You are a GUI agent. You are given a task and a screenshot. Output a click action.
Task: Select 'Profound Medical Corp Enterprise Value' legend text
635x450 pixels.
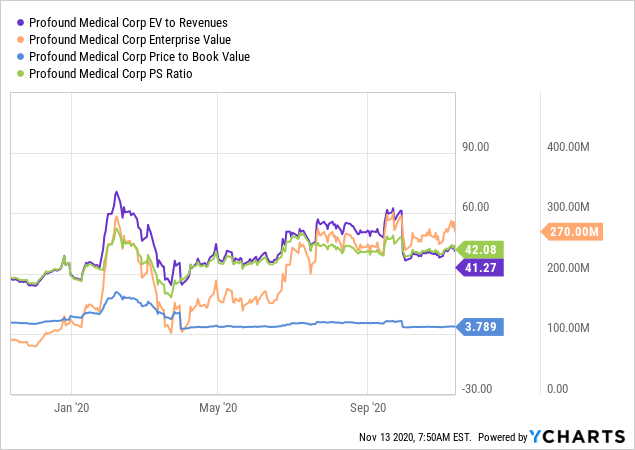130,40
